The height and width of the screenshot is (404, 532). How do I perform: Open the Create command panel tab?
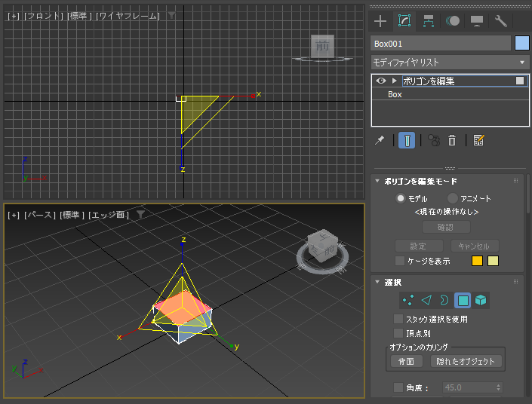coord(380,21)
